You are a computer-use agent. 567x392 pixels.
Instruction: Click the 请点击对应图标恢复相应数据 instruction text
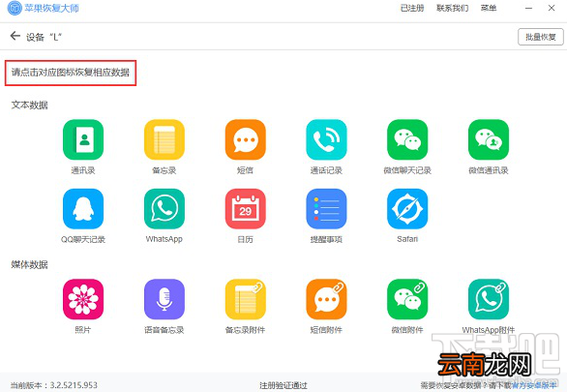(x=71, y=73)
